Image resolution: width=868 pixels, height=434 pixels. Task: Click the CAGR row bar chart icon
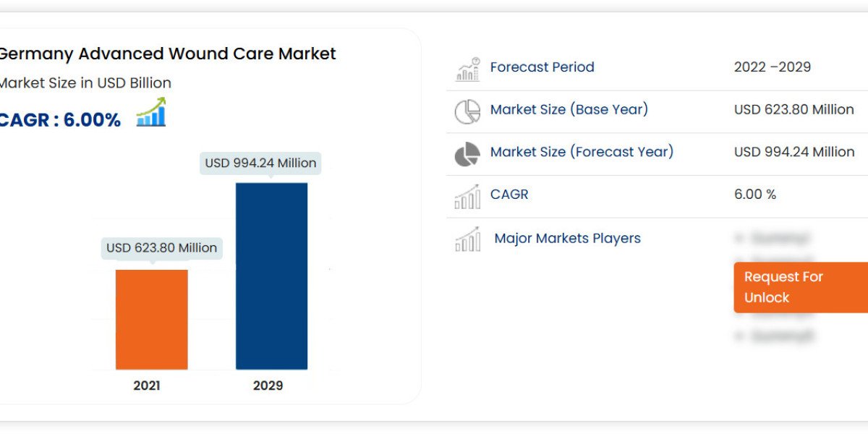coord(467,197)
